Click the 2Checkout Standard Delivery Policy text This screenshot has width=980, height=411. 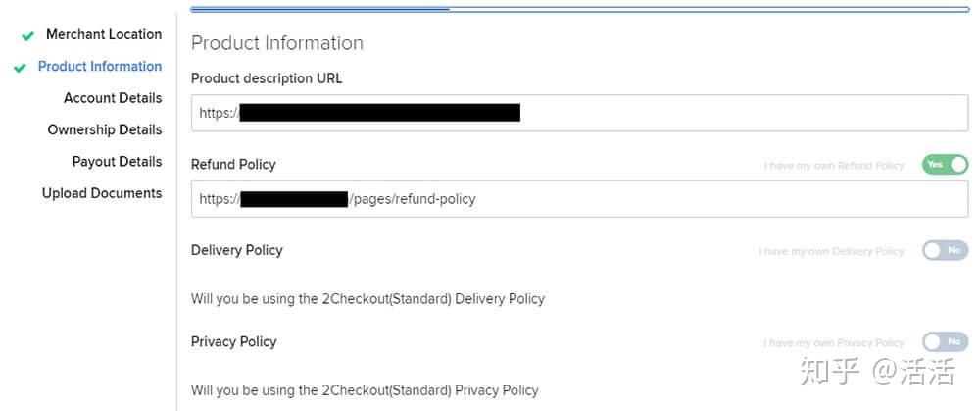coord(367,298)
